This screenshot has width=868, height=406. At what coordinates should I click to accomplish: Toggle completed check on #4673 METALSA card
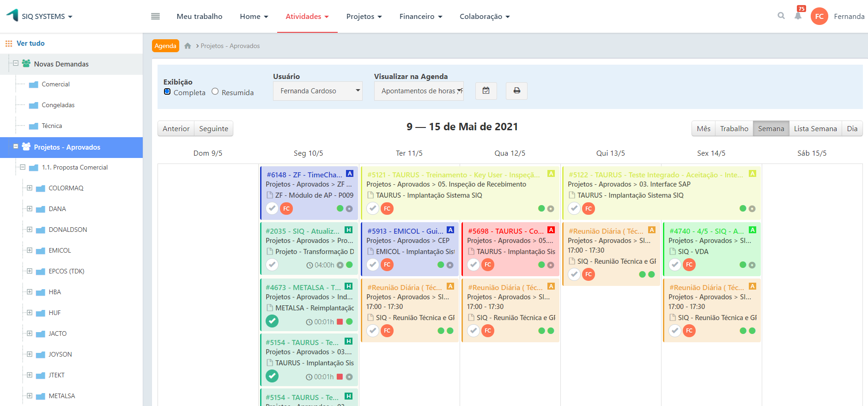click(x=272, y=321)
